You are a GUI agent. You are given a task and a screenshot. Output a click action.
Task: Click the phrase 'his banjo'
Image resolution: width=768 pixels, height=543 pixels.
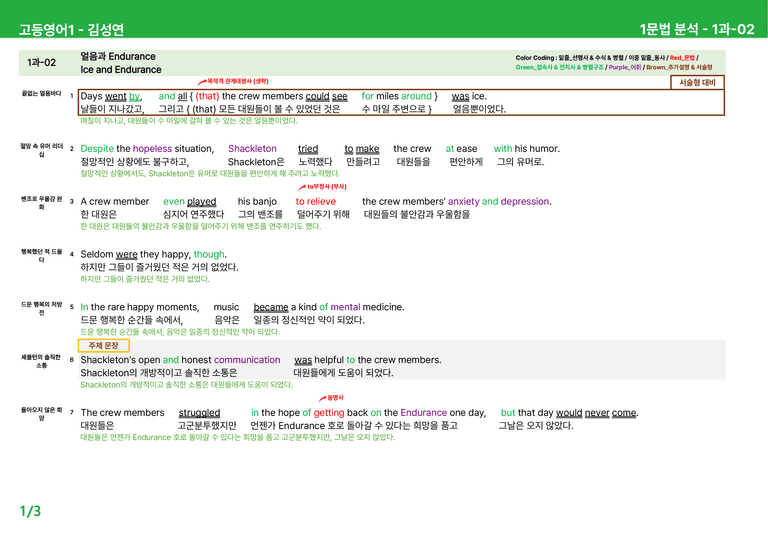pos(257,202)
